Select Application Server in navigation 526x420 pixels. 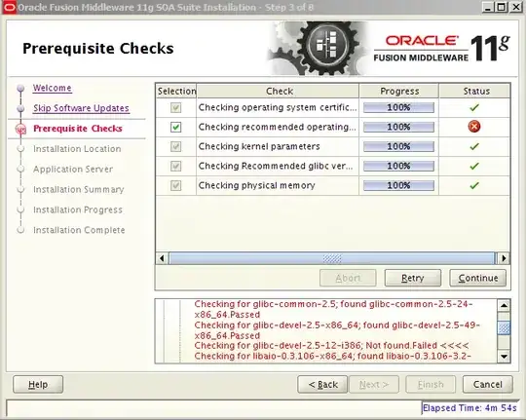(x=73, y=170)
